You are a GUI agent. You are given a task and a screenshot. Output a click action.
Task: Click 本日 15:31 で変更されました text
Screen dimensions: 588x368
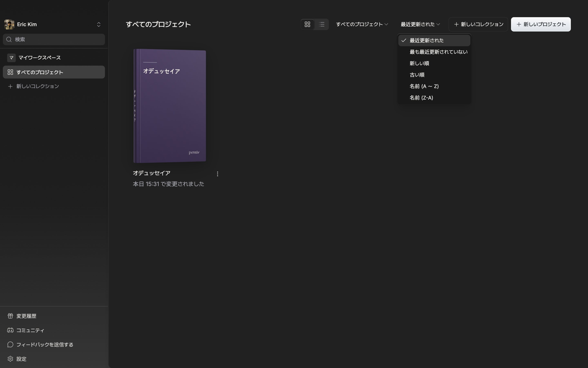(168, 184)
